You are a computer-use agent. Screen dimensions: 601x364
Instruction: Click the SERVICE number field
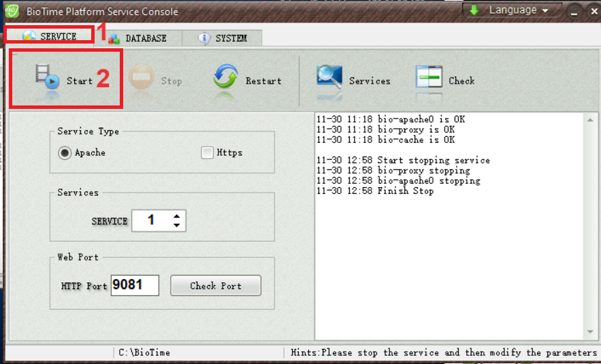click(x=151, y=220)
